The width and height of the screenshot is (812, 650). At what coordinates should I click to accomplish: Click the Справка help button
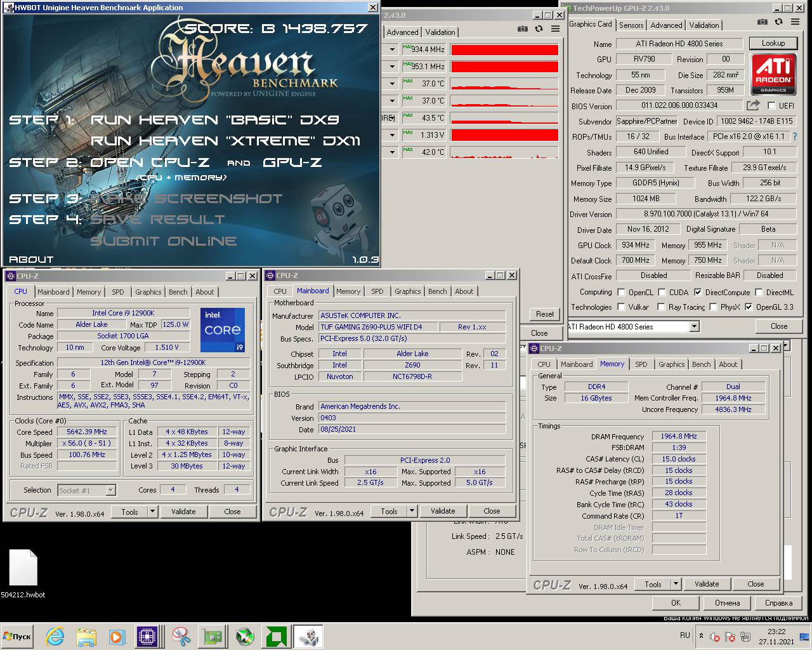(x=778, y=603)
